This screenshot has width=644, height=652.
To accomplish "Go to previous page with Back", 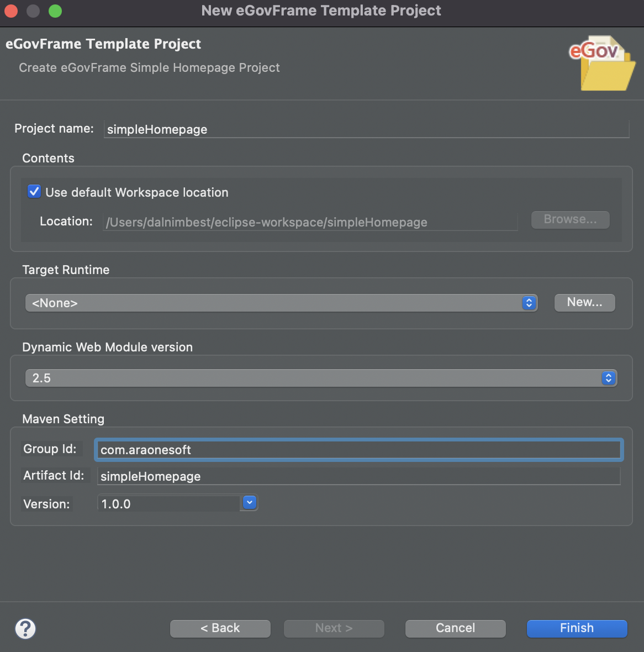I will pos(220,628).
